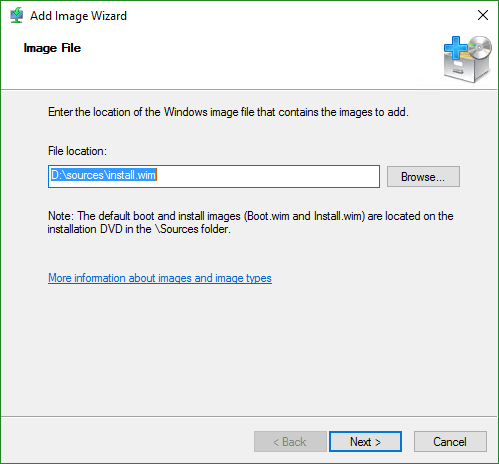This screenshot has height=464, width=499.
Task: Close the Add Image Wizard window
Action: 482,15
